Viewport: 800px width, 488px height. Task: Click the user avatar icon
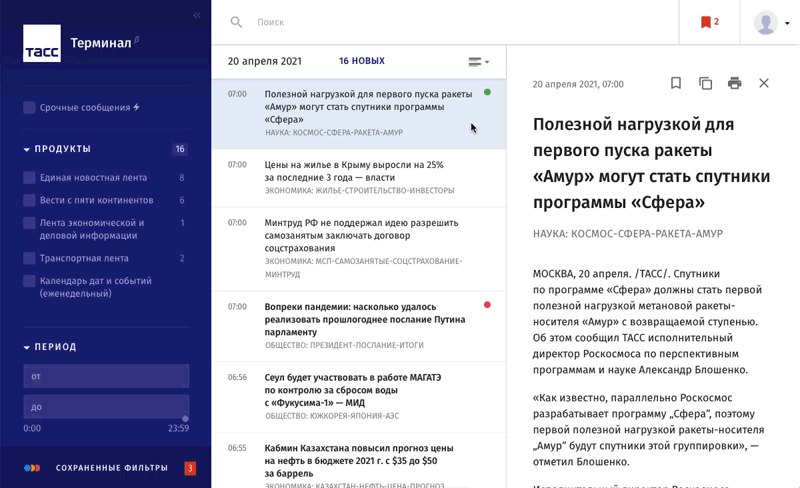765,23
